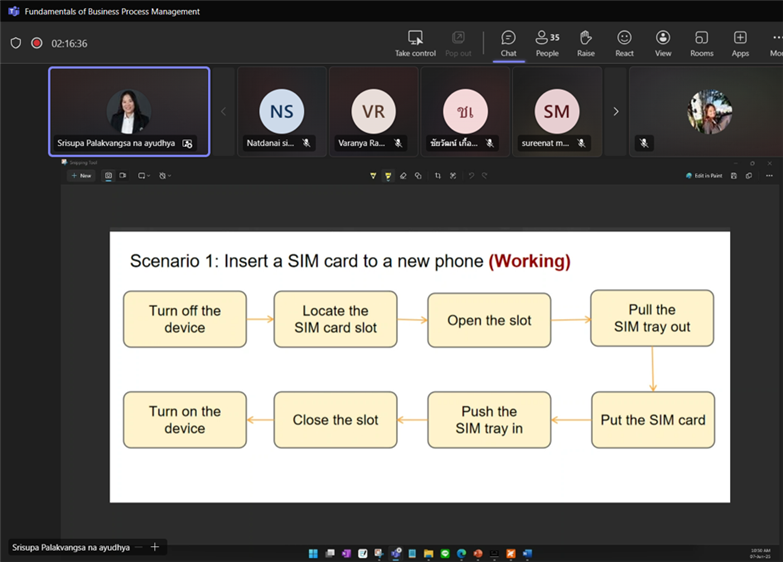Open the Rooms breakout option
This screenshot has width=783, height=562.
pyautogui.click(x=701, y=43)
